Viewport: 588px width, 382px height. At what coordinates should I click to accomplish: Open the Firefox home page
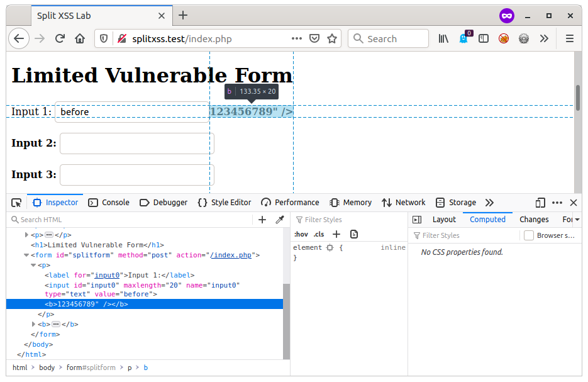(80, 38)
